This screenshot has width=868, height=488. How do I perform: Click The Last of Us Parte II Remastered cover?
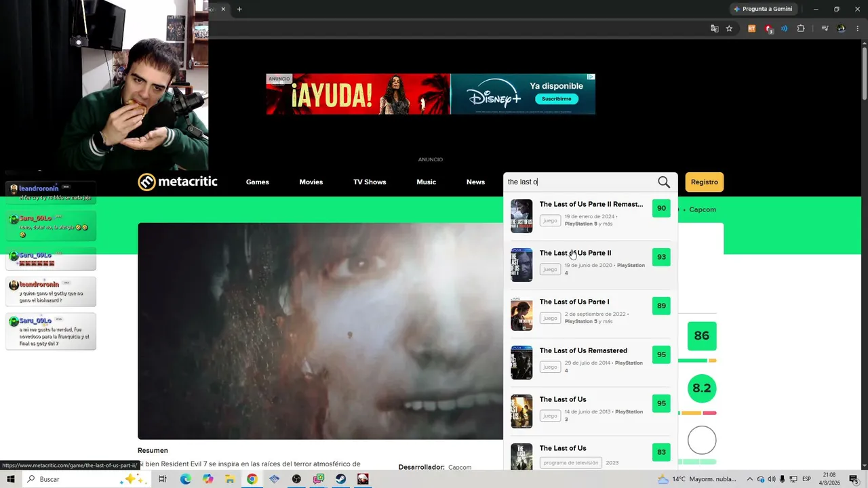[x=521, y=216]
